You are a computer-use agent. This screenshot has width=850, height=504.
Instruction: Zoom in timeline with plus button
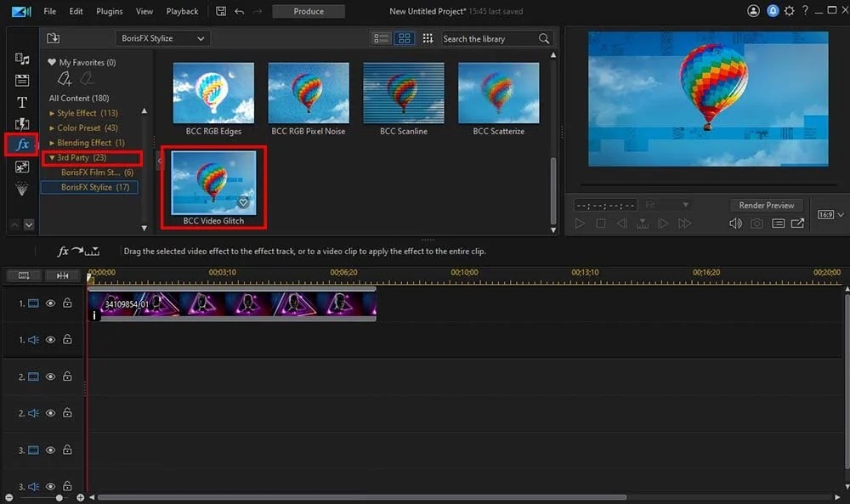[80, 497]
